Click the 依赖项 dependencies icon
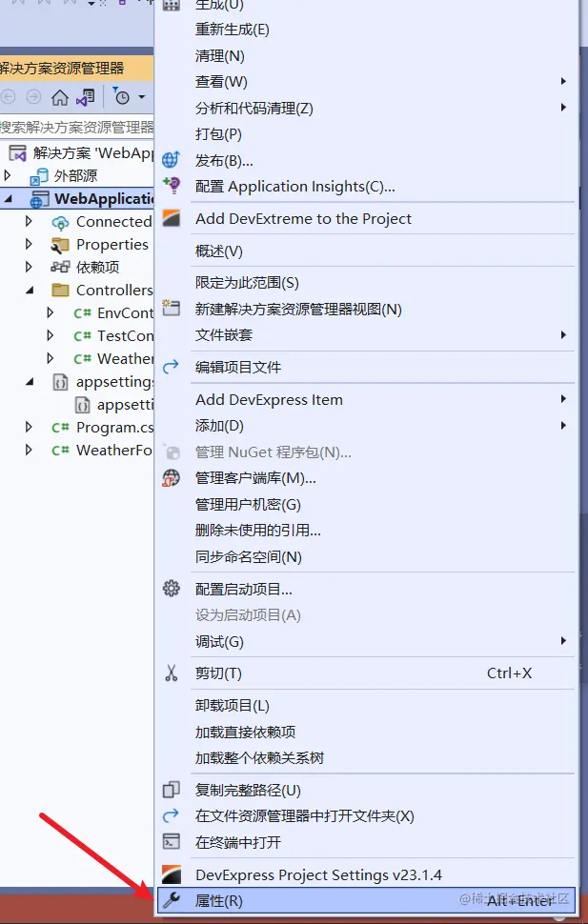This screenshot has height=924, width=588. coord(60,267)
